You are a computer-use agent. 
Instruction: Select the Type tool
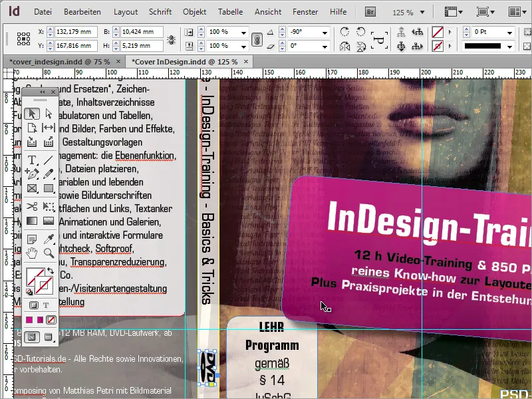pos(32,160)
